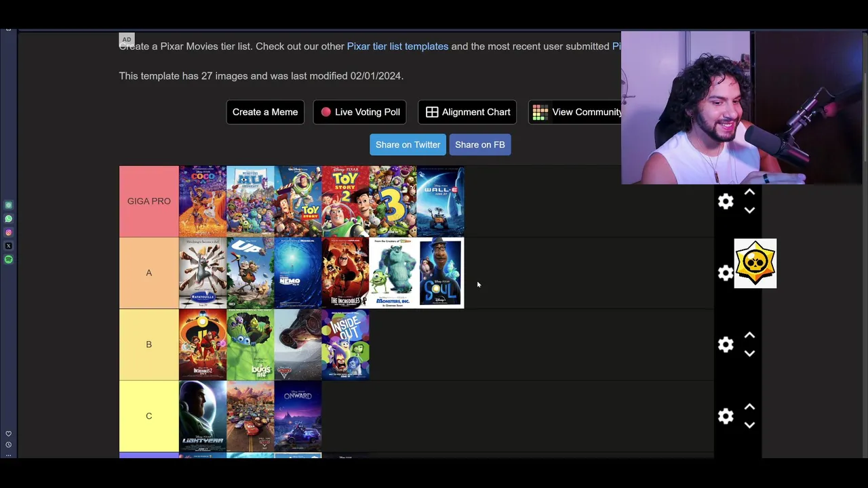Select the Inside Out poster

[x=345, y=344]
